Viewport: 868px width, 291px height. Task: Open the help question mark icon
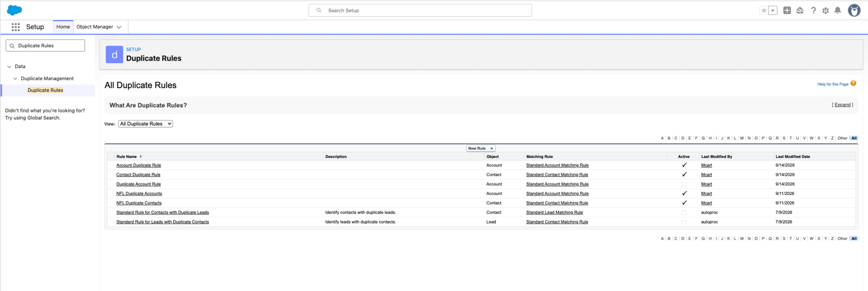point(813,10)
